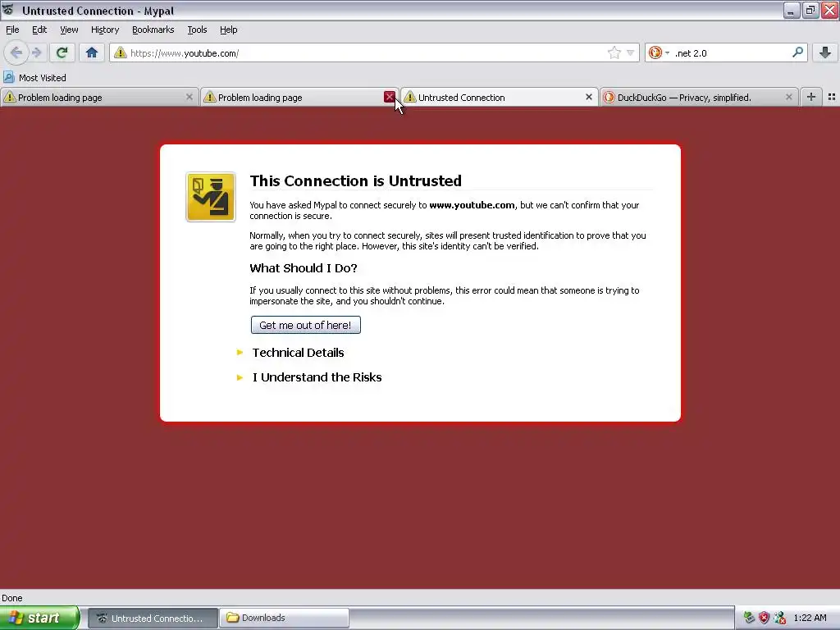Image resolution: width=840 pixels, height=630 pixels.
Task: Open the Edit menu
Action: [x=39, y=30]
